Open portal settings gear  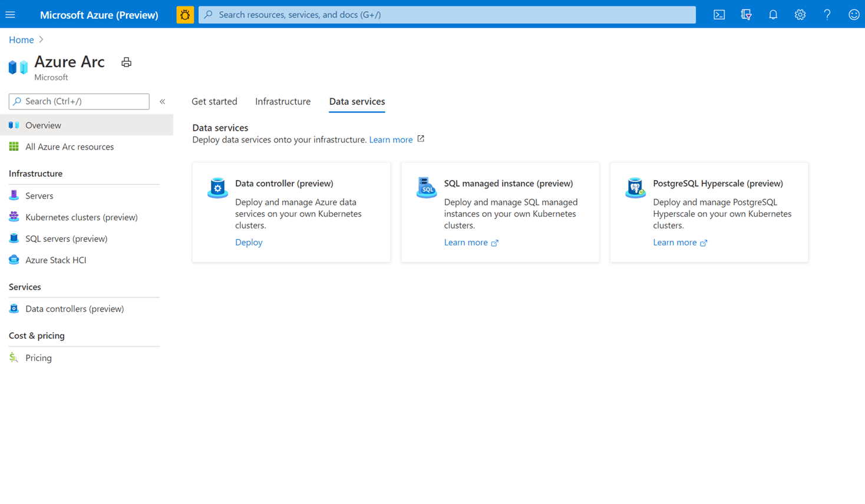pos(800,15)
